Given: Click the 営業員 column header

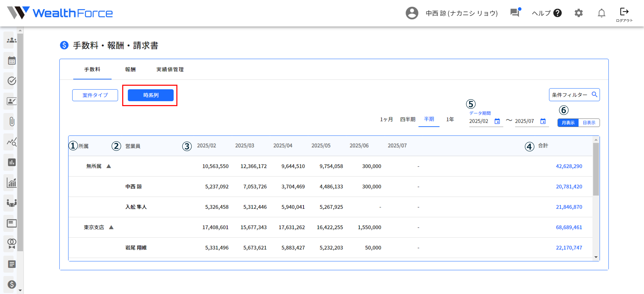Looking at the screenshot, I should [132, 146].
